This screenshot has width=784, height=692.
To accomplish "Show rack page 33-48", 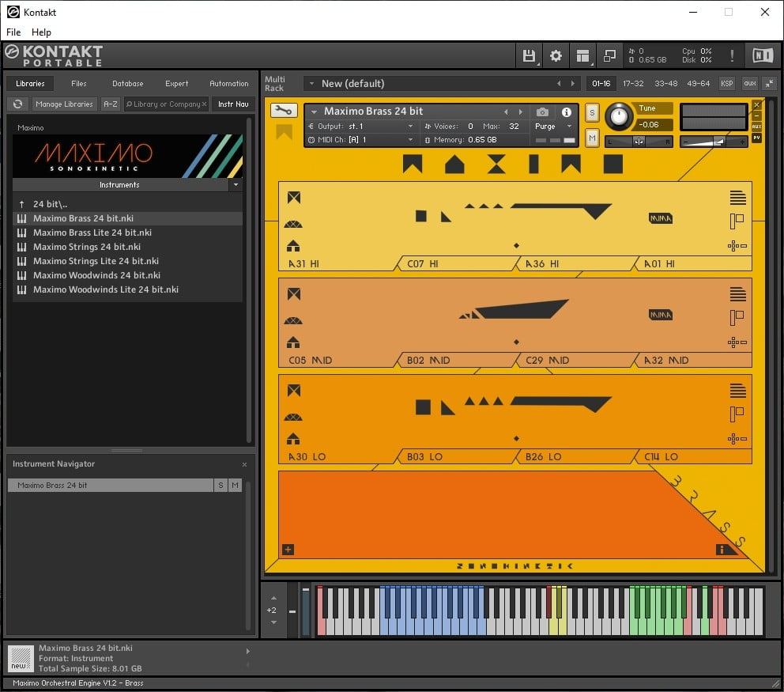I will (666, 84).
